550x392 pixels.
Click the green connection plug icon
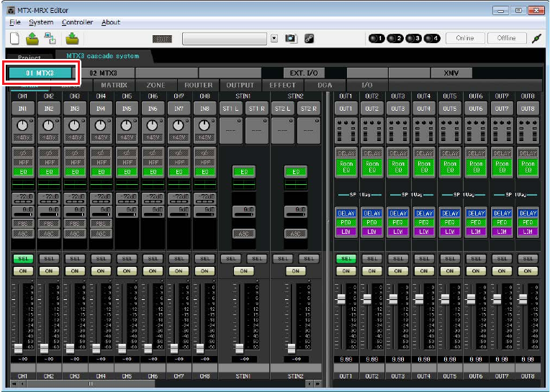tap(536, 38)
